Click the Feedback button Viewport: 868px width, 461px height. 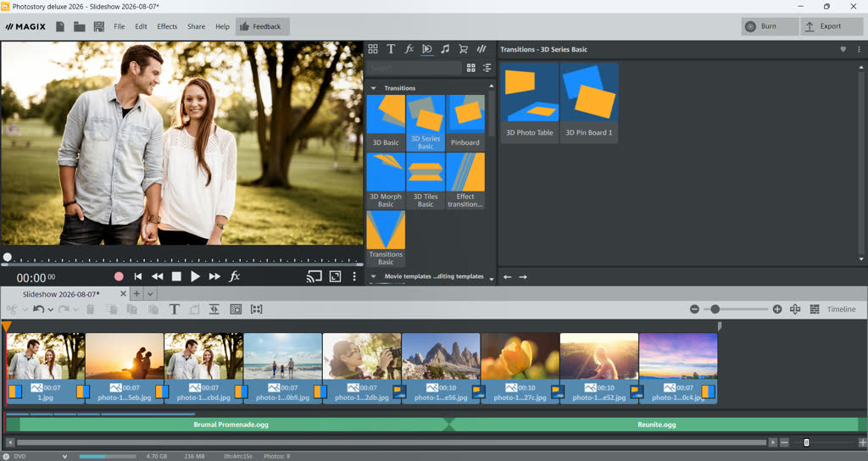click(x=262, y=26)
